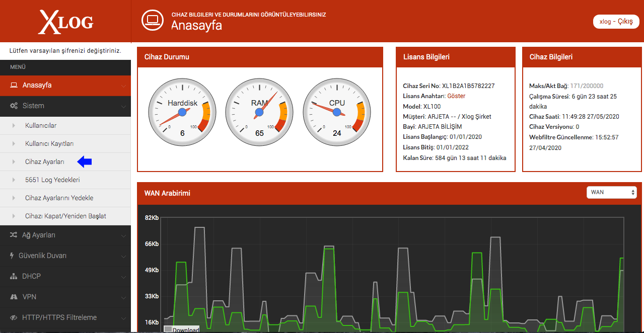Click the Lisans Başlangıç date 01/01/2020
This screenshot has height=333, width=644.
(x=466, y=137)
